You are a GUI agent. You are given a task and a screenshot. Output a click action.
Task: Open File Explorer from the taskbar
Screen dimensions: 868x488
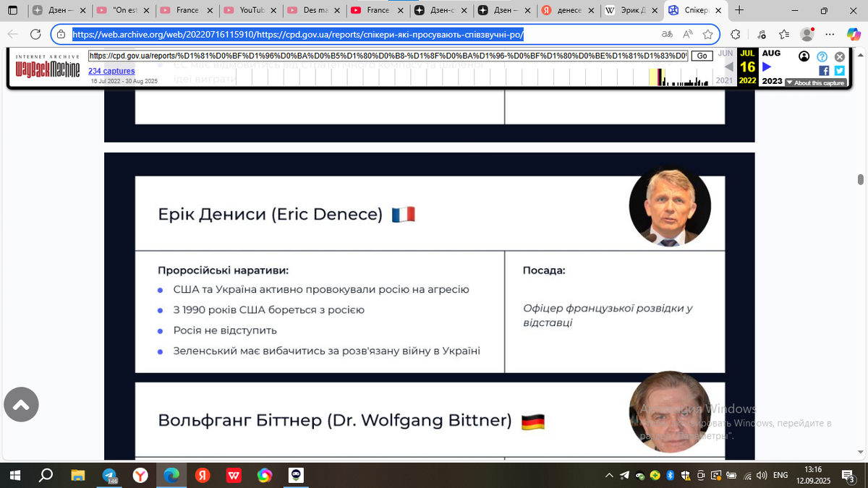(77, 475)
